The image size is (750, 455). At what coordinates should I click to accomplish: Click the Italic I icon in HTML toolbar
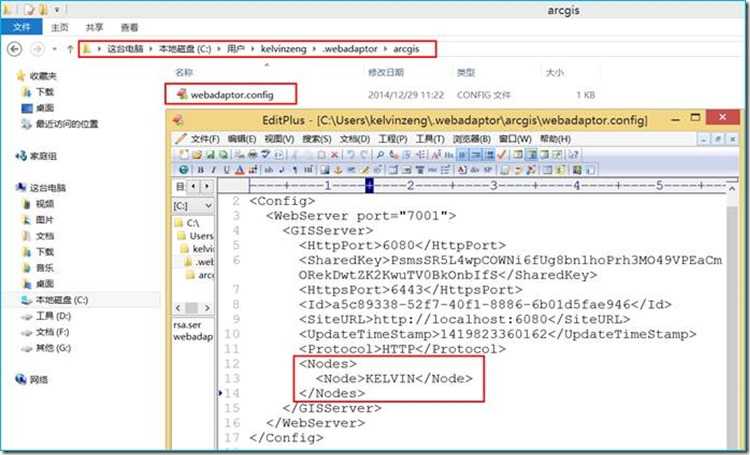pos(213,170)
